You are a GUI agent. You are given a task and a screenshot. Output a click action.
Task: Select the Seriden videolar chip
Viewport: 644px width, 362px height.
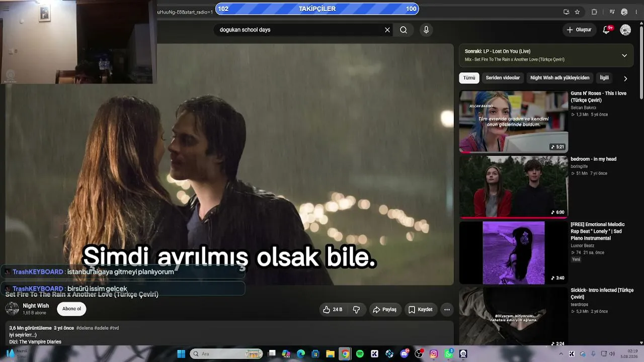503,78
